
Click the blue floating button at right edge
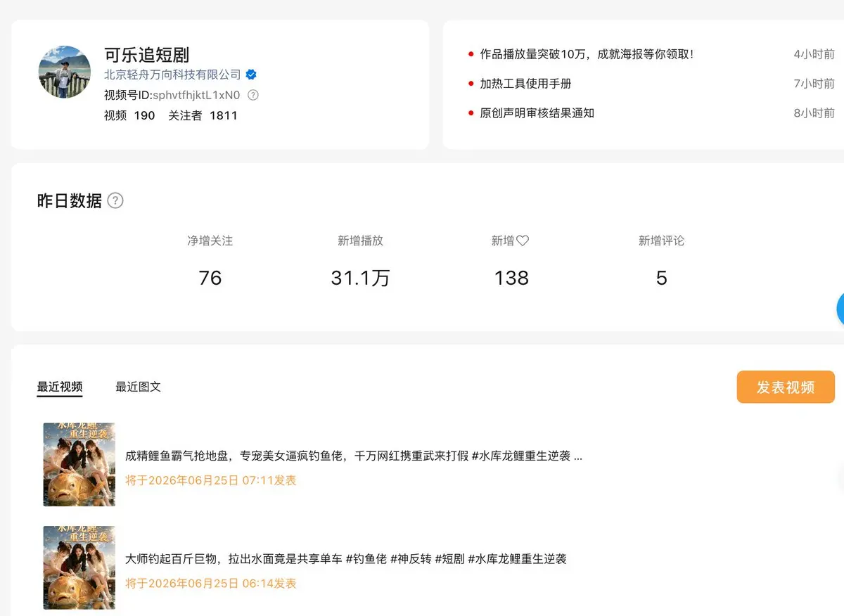coord(840,309)
